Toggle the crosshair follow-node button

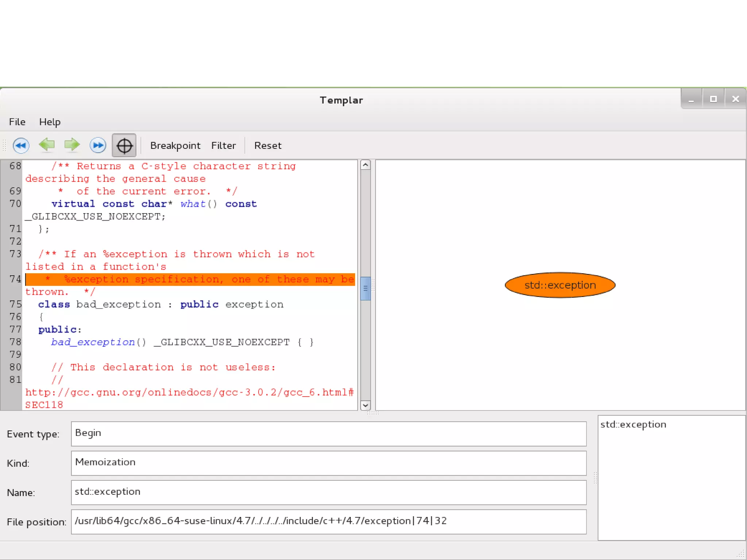[x=124, y=145]
